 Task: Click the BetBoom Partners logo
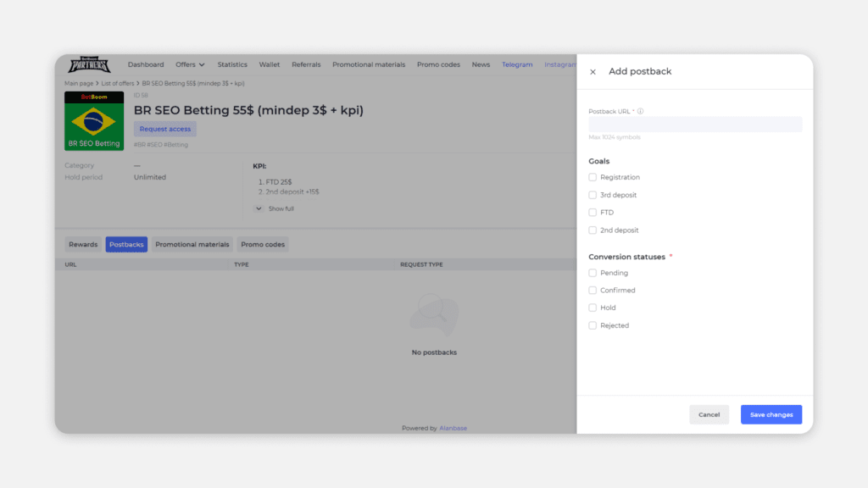point(89,64)
